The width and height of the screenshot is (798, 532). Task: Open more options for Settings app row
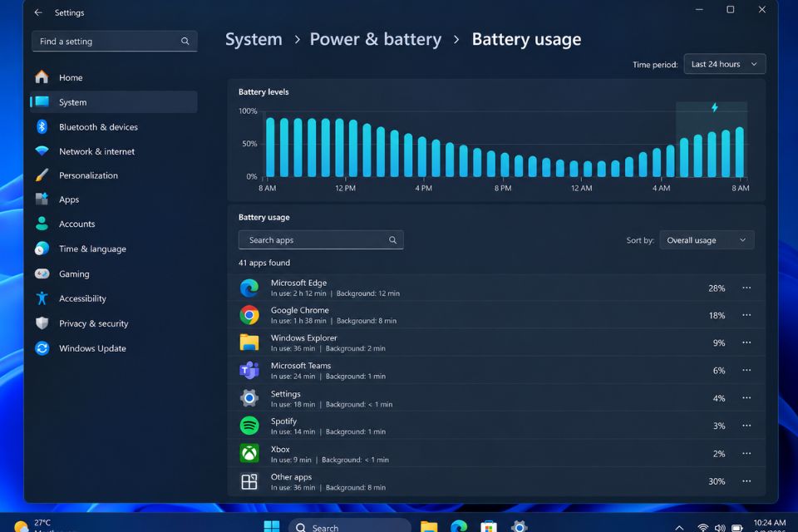tap(746, 397)
